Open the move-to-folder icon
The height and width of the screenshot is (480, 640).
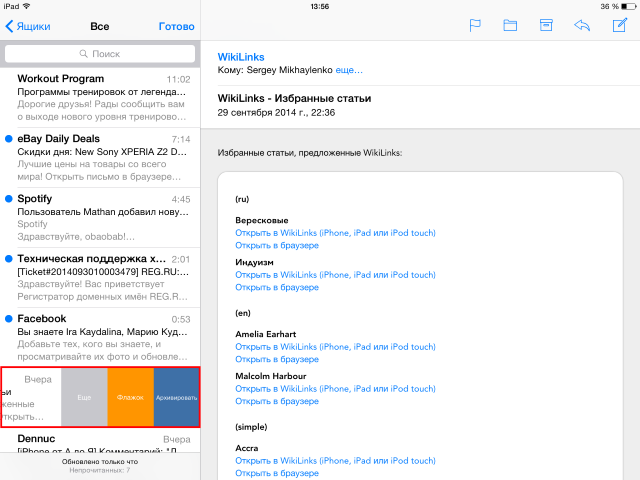[510, 26]
